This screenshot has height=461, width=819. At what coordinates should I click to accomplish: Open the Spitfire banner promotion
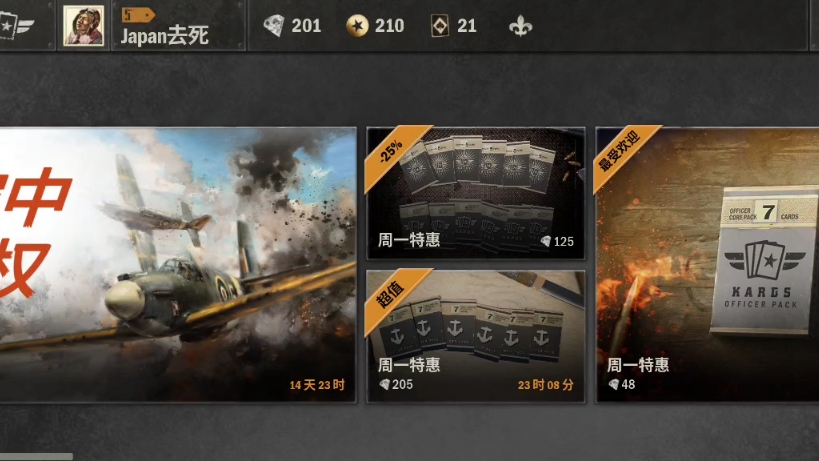pyautogui.click(x=178, y=265)
